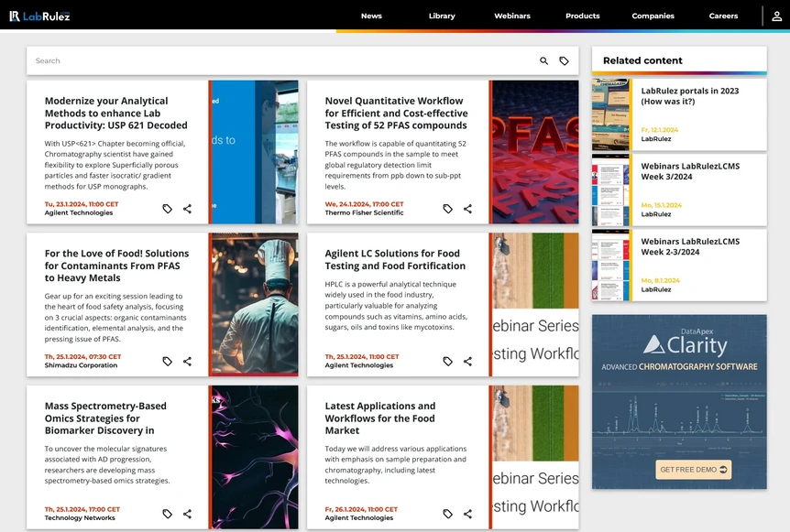Click the Search input field
790x532 pixels.
(282, 61)
